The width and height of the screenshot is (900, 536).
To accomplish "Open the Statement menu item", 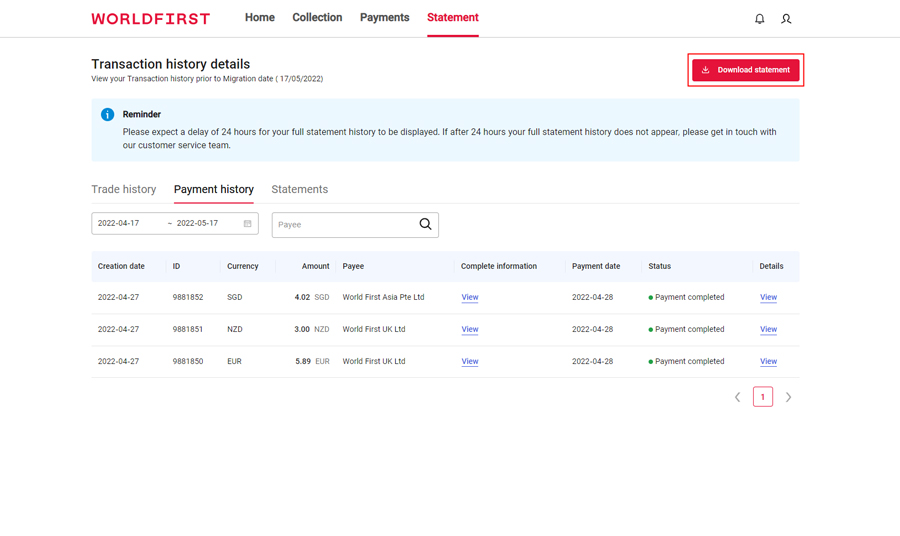I will click(x=453, y=18).
